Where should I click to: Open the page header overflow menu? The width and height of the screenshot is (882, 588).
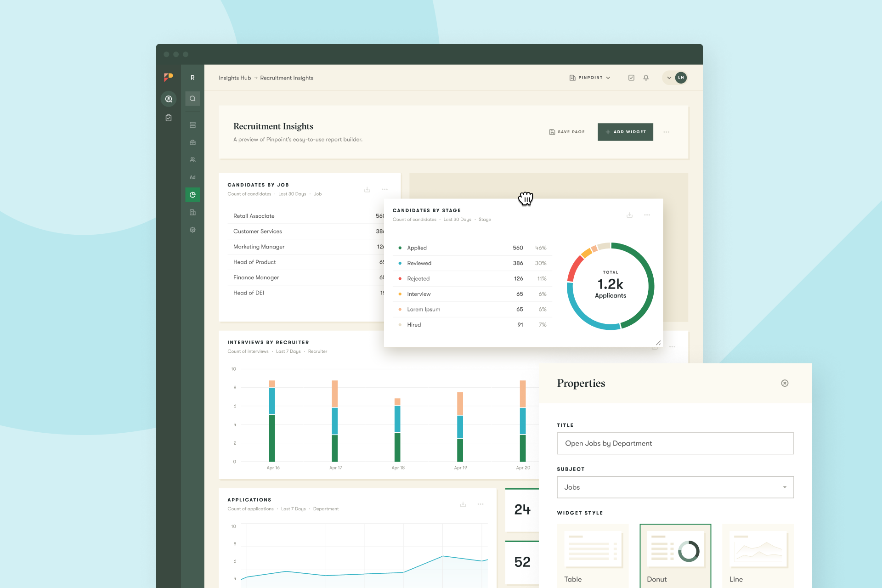point(667,132)
